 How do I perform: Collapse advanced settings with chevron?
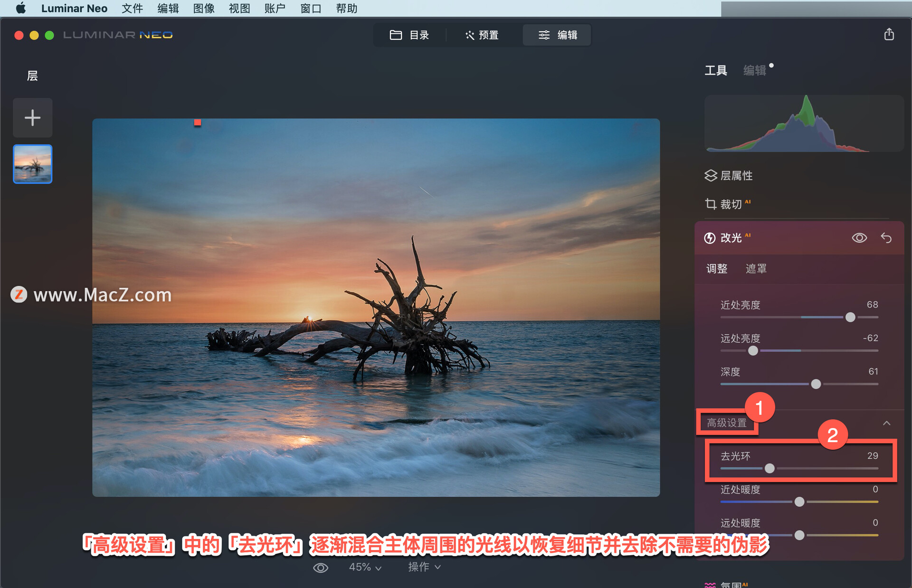(x=886, y=423)
